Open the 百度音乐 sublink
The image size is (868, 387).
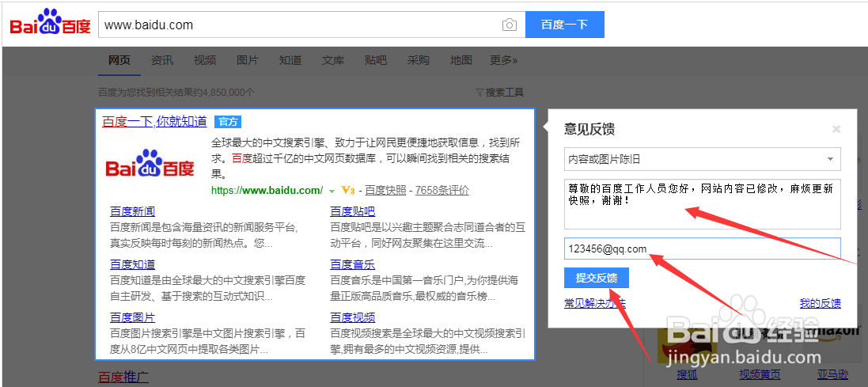[353, 264]
